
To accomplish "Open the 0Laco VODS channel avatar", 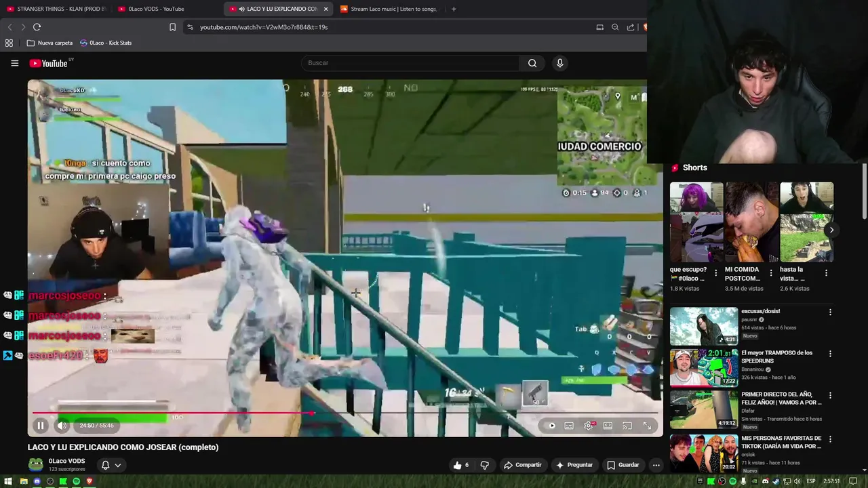I will coord(35,465).
